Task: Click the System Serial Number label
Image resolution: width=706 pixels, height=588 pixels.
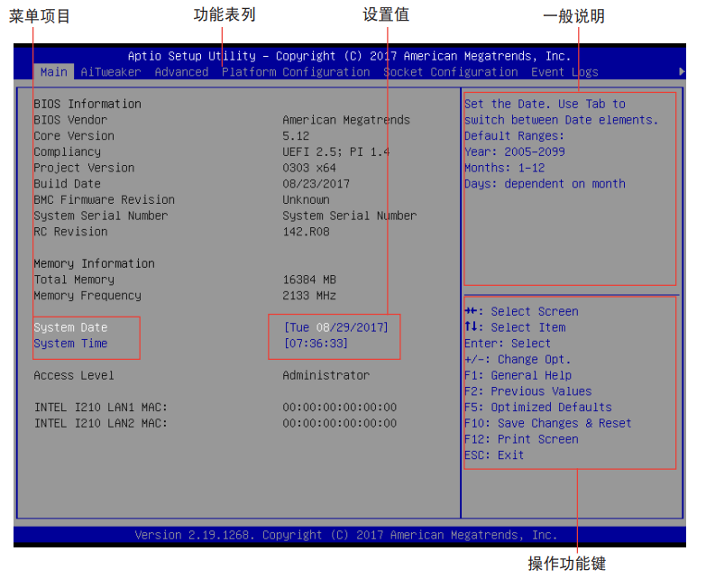Action: [x=101, y=216]
